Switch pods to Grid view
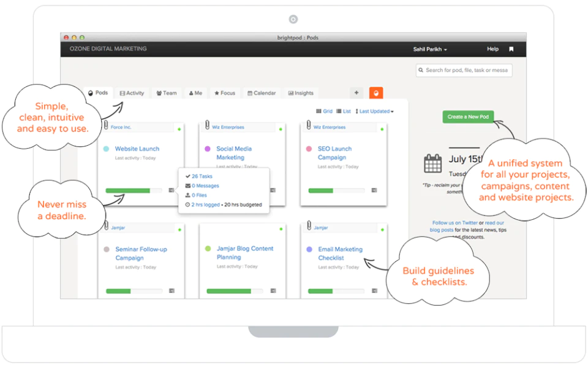This screenshot has height=365, width=588. coord(324,111)
